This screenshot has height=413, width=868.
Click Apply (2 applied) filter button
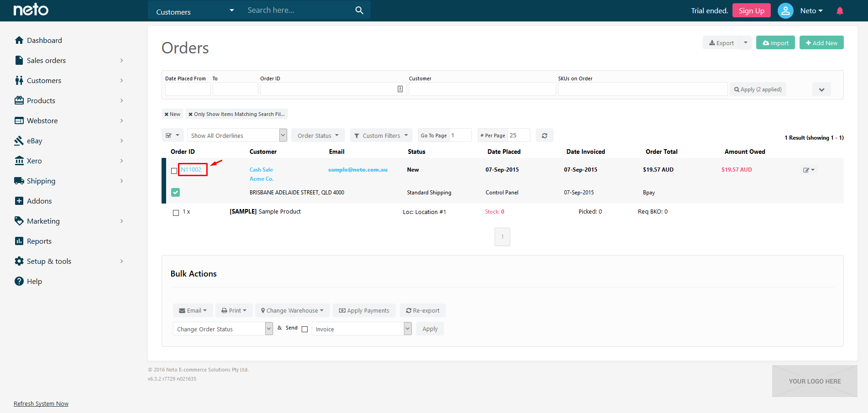[758, 89]
